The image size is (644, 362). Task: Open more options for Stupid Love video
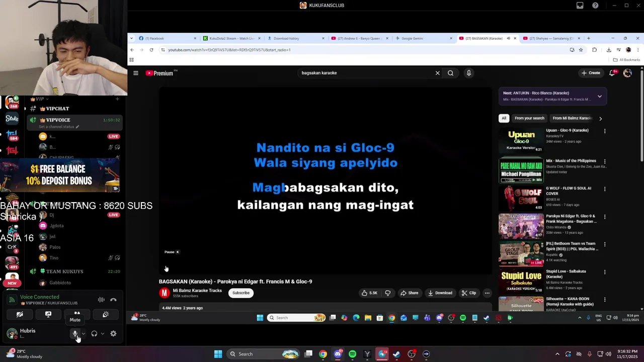(x=605, y=272)
